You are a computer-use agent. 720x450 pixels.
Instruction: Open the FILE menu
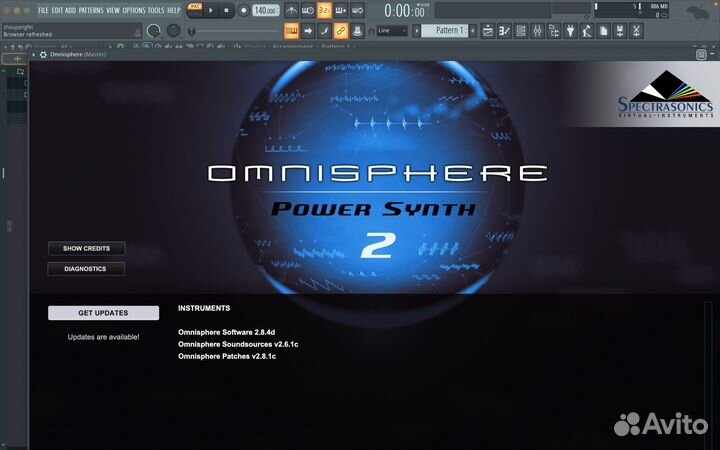click(43, 10)
